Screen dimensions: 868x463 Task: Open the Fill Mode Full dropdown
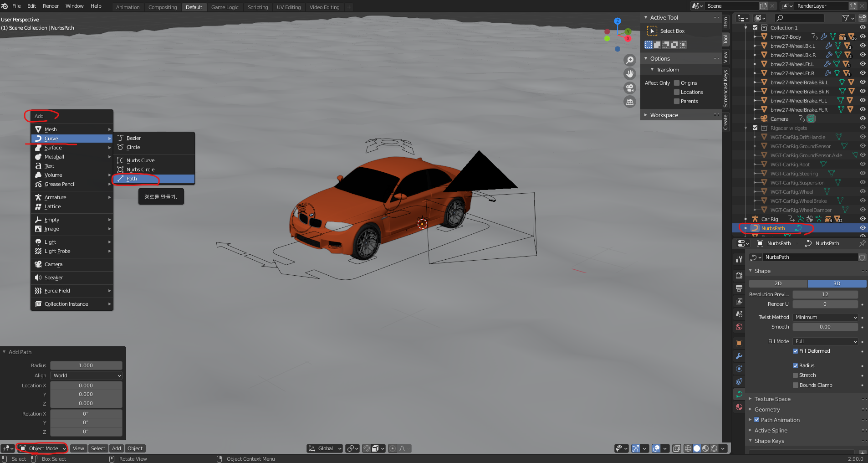coord(825,341)
